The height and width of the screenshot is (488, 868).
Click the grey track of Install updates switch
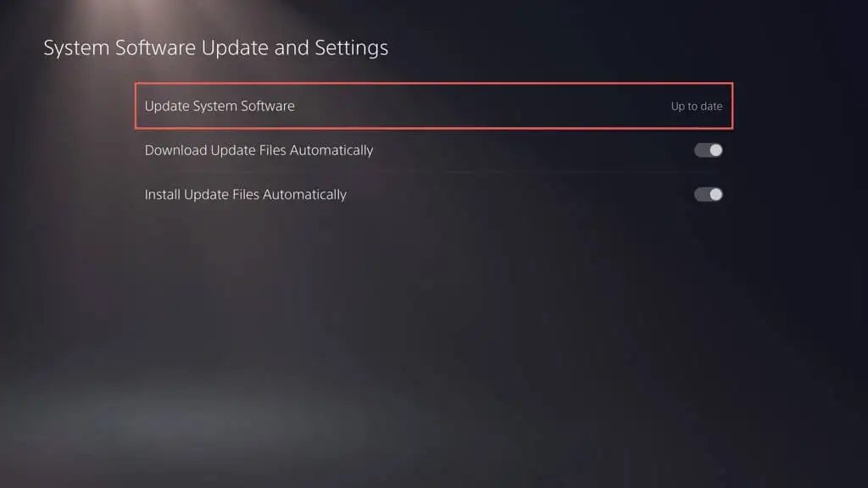702,194
